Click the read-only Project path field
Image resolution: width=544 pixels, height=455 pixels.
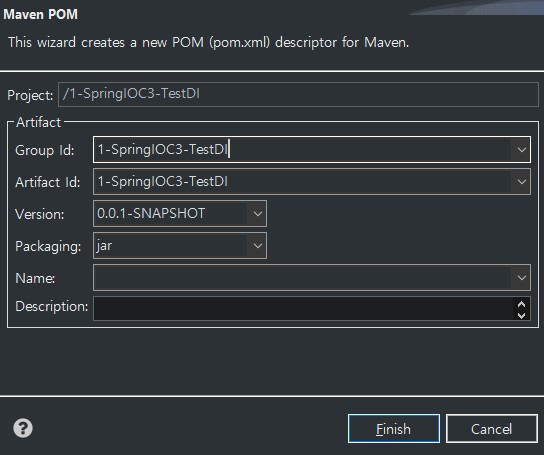(298, 94)
